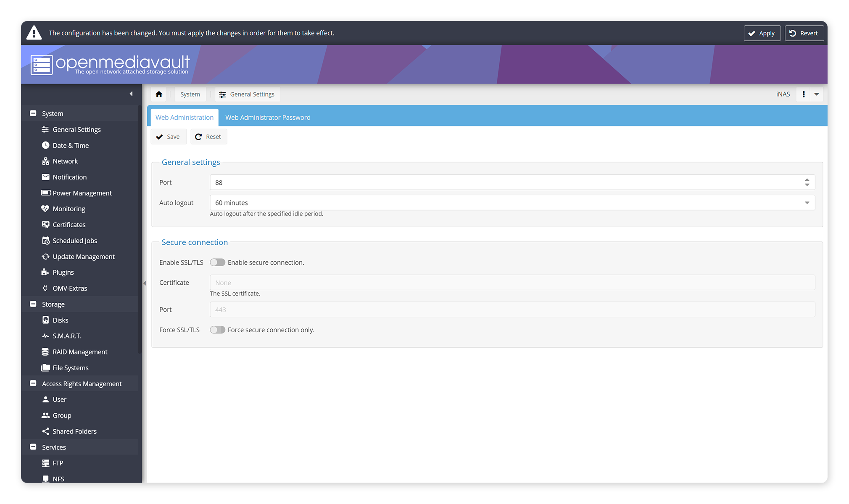Click the home icon in breadcrumb bar
The width and height of the screenshot is (849, 504).
159,94
